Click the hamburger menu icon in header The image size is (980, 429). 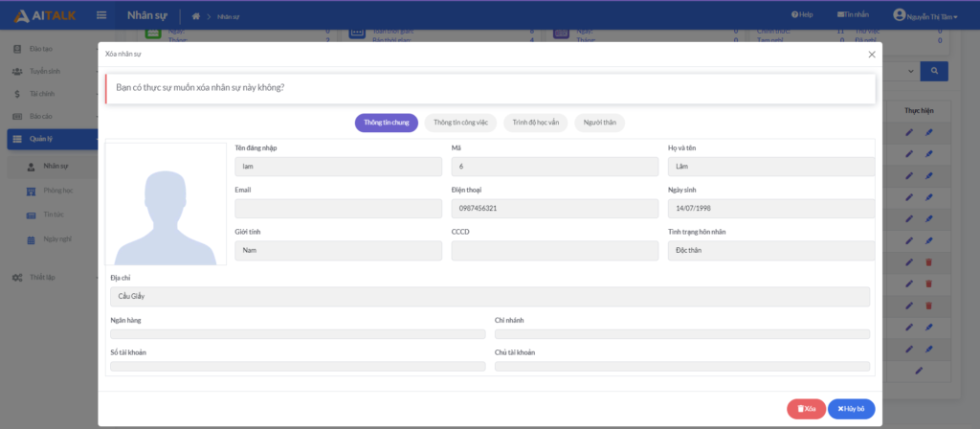tap(101, 15)
